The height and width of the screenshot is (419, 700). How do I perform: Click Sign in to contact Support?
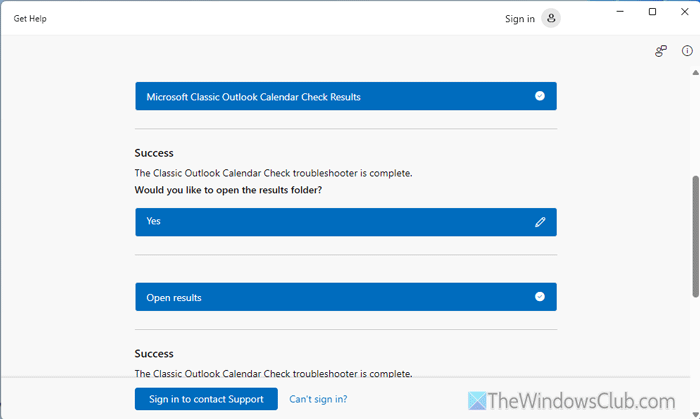click(206, 399)
